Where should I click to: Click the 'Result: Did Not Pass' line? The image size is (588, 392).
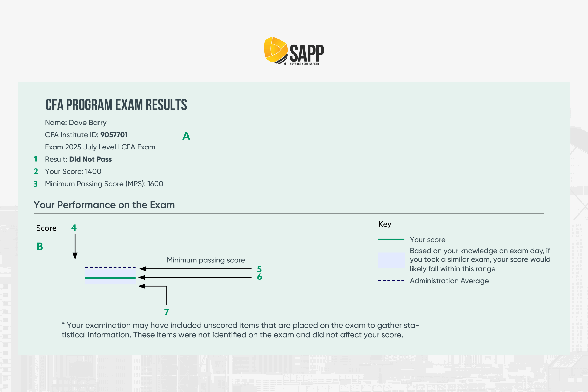point(78,159)
